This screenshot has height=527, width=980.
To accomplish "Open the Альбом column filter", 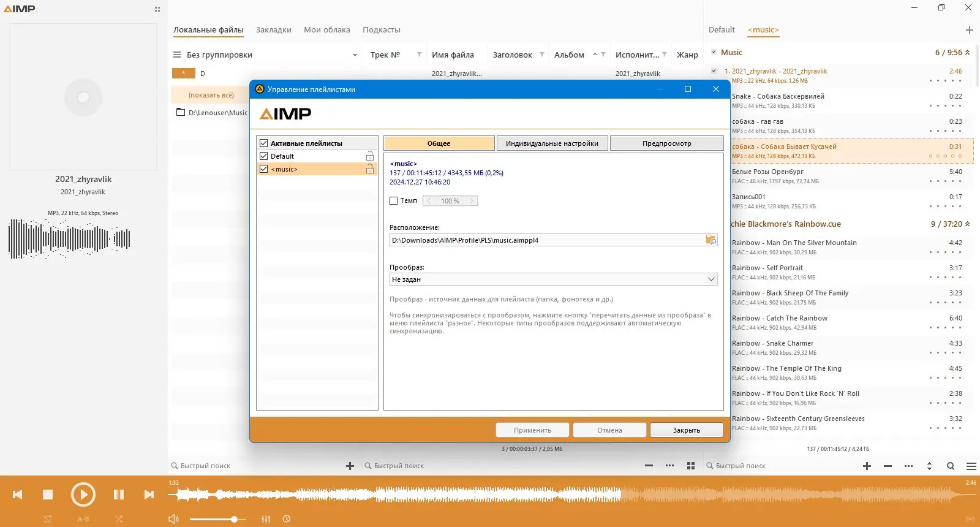I will pos(603,55).
